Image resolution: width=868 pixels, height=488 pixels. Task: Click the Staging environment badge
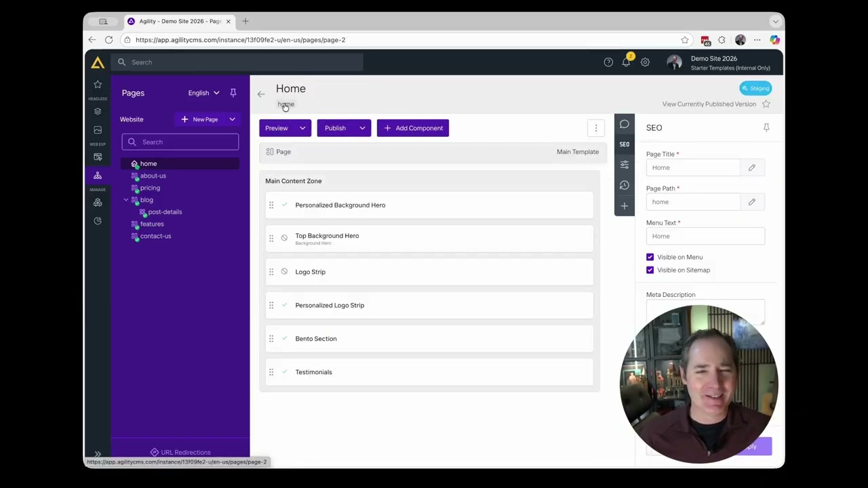(755, 88)
